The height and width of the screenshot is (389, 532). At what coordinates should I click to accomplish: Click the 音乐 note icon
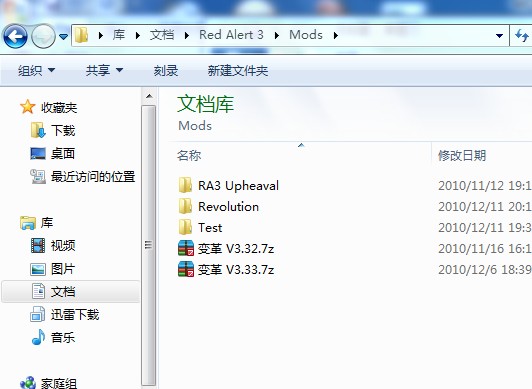[x=38, y=337]
